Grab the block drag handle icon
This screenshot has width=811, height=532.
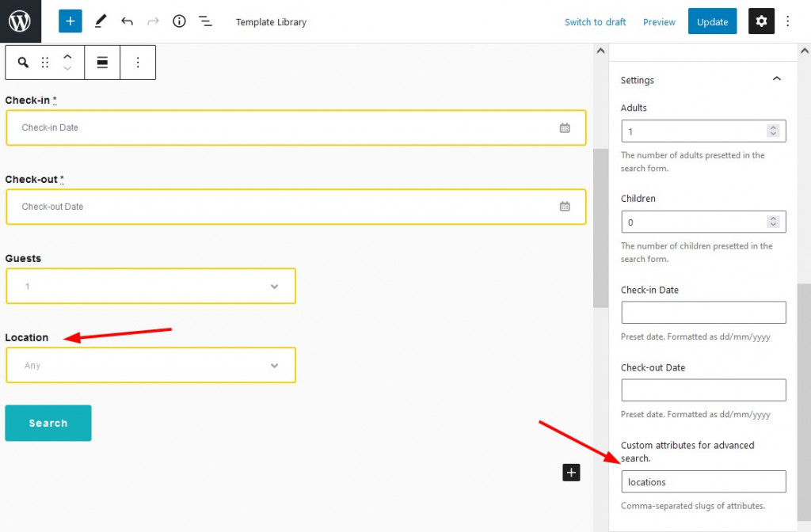click(45, 63)
